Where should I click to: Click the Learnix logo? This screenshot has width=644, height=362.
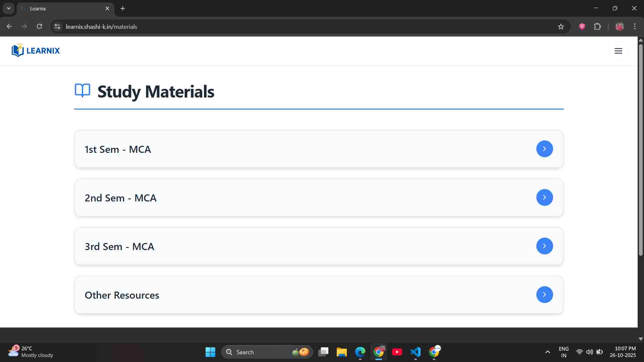36,51
